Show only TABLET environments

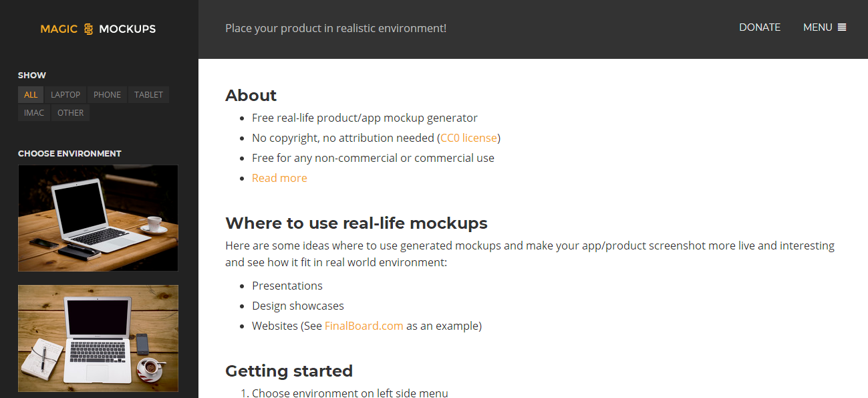pyautogui.click(x=148, y=95)
